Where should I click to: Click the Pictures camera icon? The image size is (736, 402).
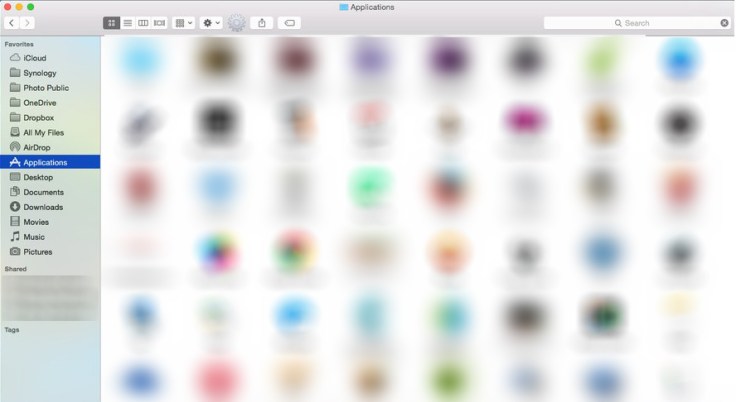point(15,251)
